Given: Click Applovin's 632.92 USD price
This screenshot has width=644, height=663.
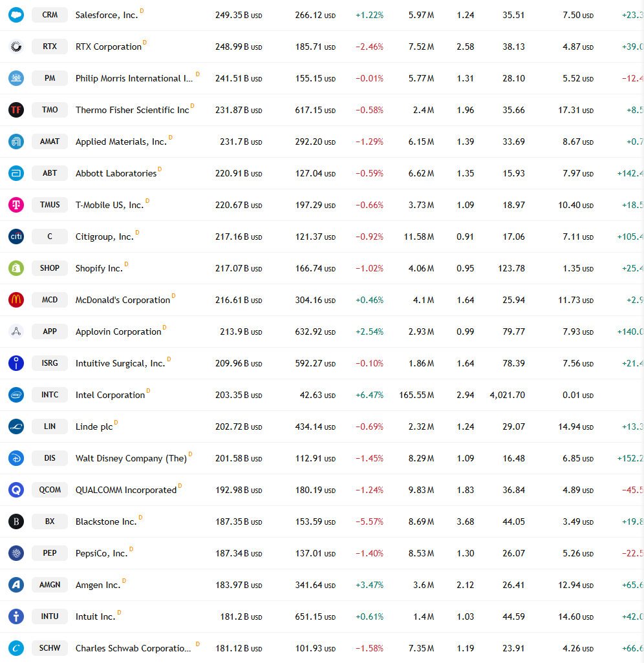Looking at the screenshot, I should click(x=316, y=332).
